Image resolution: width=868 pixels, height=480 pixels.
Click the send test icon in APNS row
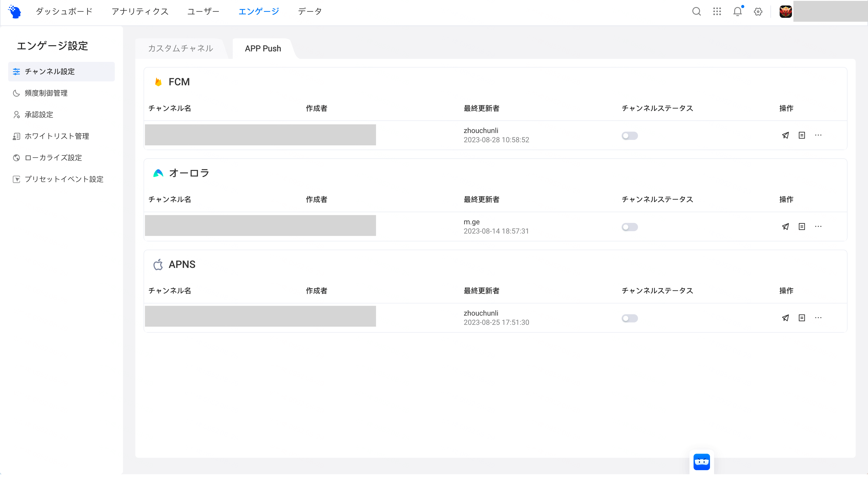(785, 318)
